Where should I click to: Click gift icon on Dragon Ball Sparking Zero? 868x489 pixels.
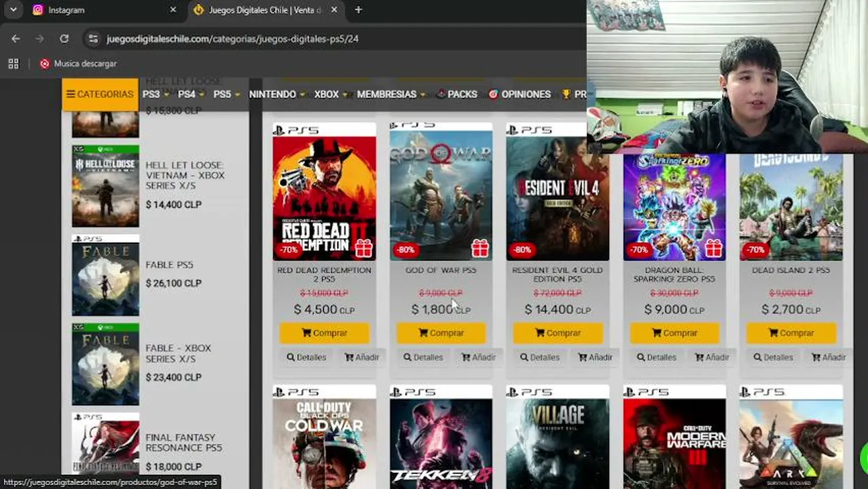pos(714,249)
